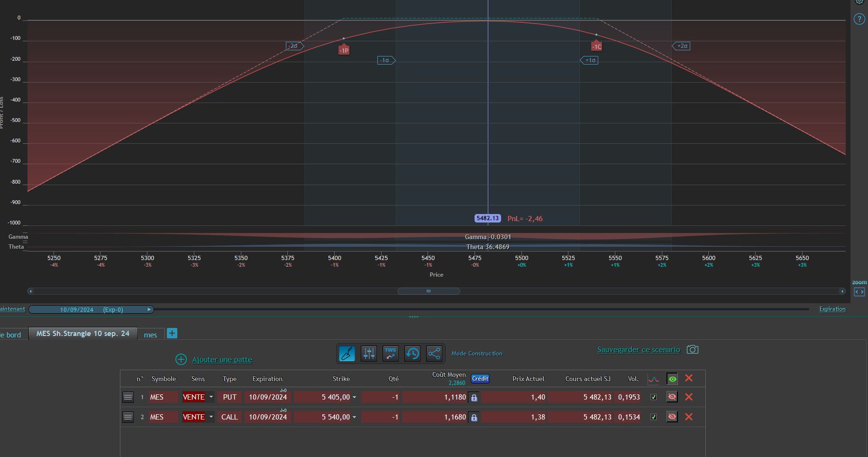Delete leg 1 with red X
Screen dimensions: 868x457
[x=689, y=397]
